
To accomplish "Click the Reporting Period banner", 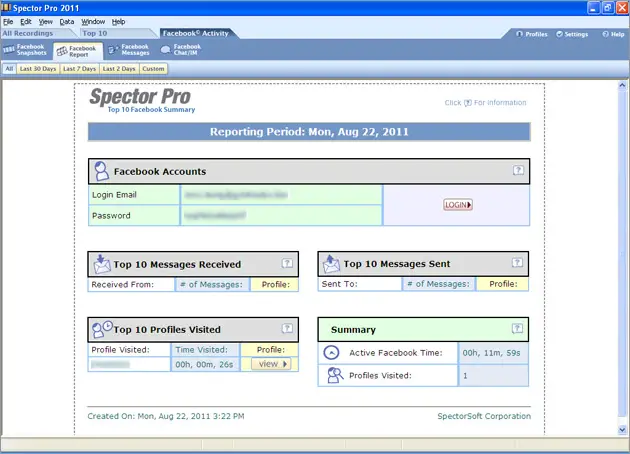I will click(x=309, y=132).
